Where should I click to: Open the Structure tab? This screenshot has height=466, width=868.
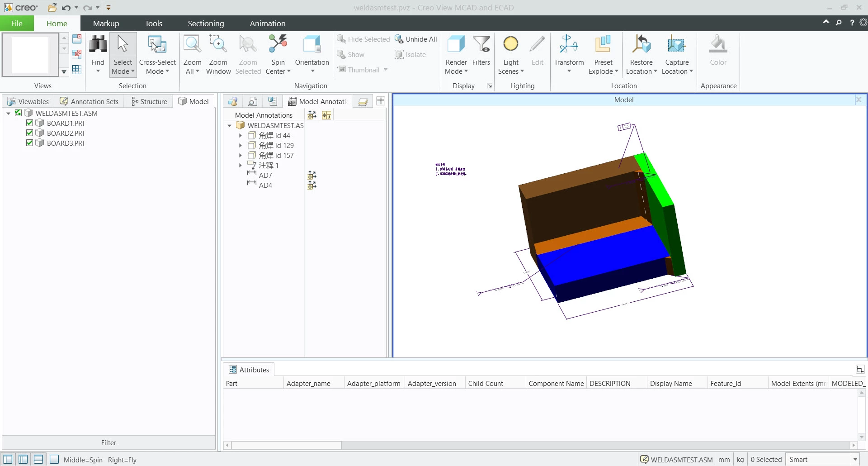[x=149, y=101]
